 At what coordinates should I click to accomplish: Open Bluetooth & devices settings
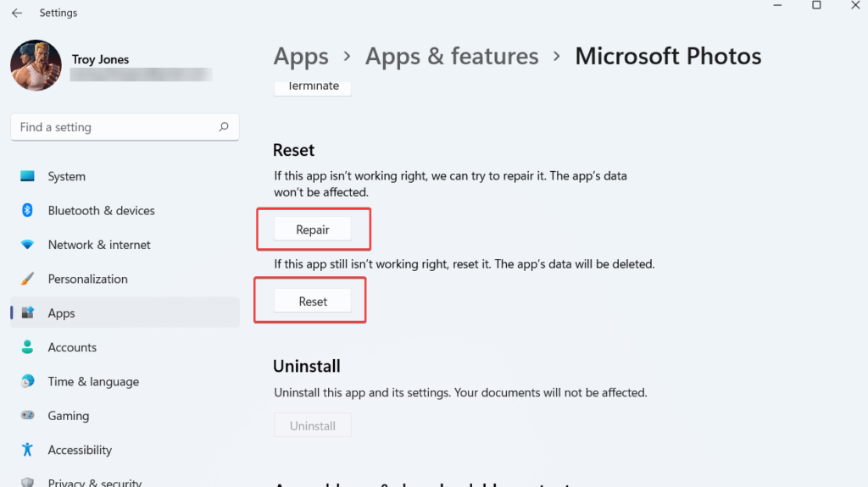(x=125, y=210)
